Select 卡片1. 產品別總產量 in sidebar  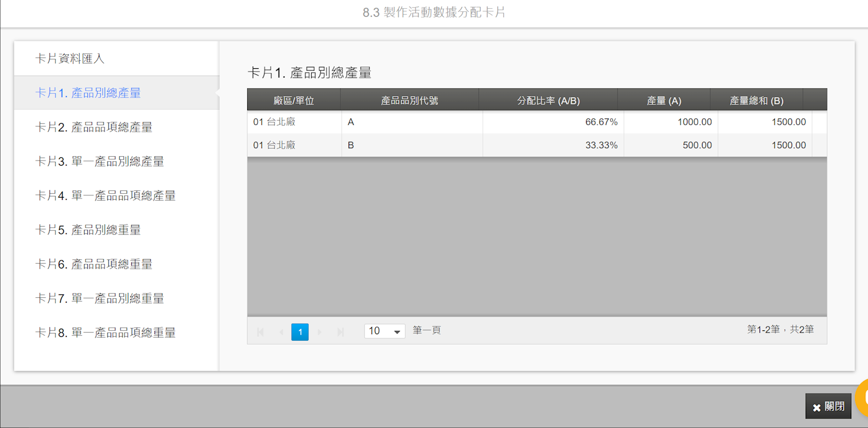117,93
